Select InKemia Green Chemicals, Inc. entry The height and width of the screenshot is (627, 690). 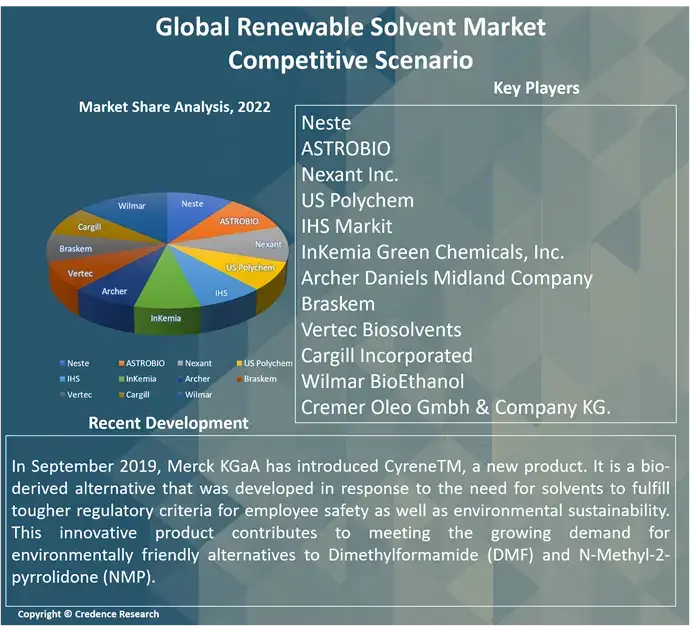[432, 252]
